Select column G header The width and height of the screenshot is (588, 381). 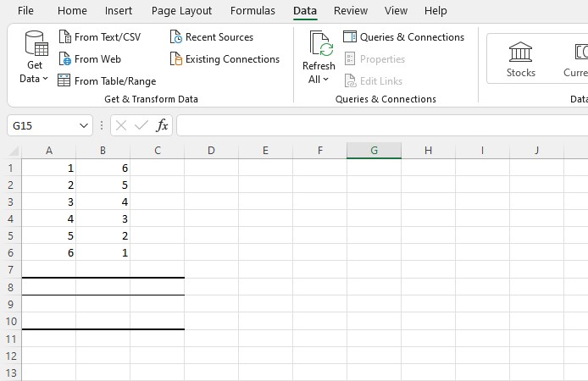(374, 151)
